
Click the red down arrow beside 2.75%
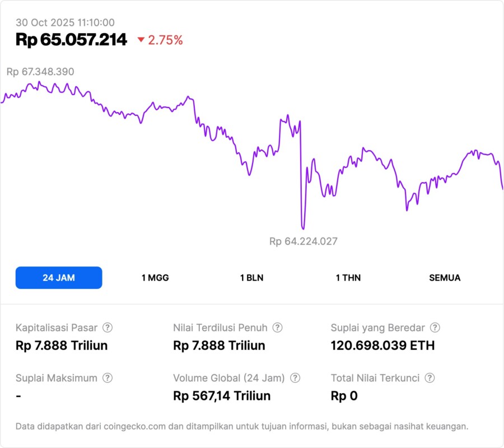141,40
